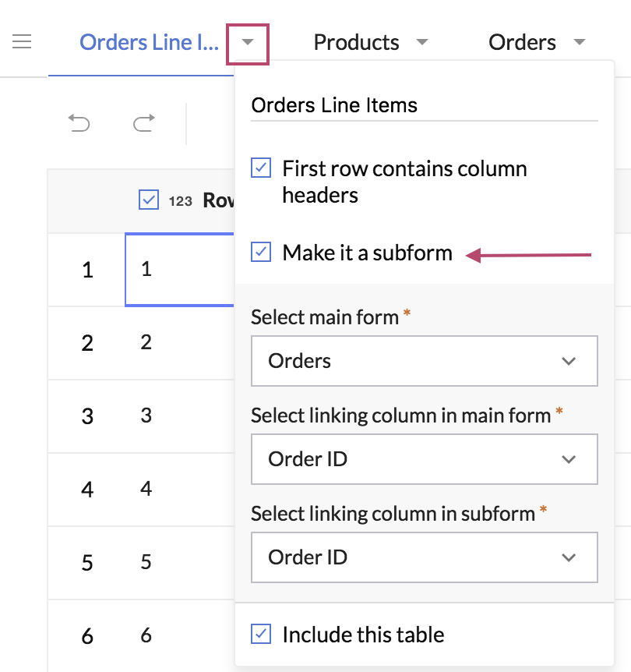The image size is (631, 672).
Task: Uncheck Include this table option
Action: click(x=261, y=634)
